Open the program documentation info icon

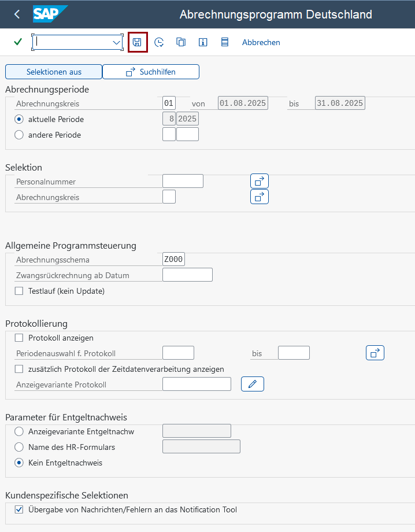[203, 42]
